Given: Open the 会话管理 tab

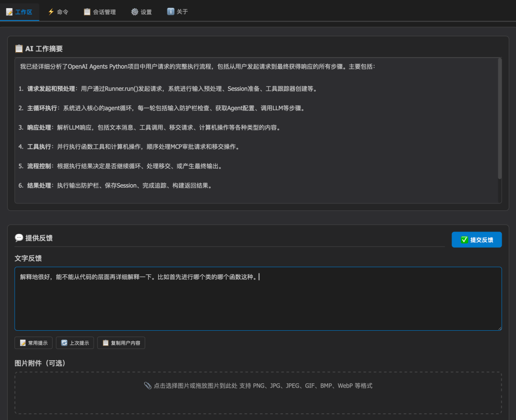Looking at the screenshot, I should click(x=100, y=12).
